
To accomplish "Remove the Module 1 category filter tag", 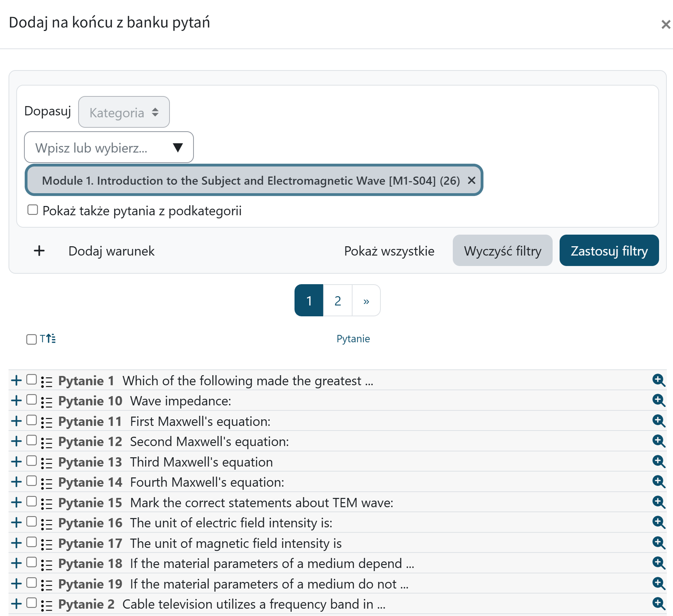I will tap(471, 180).
